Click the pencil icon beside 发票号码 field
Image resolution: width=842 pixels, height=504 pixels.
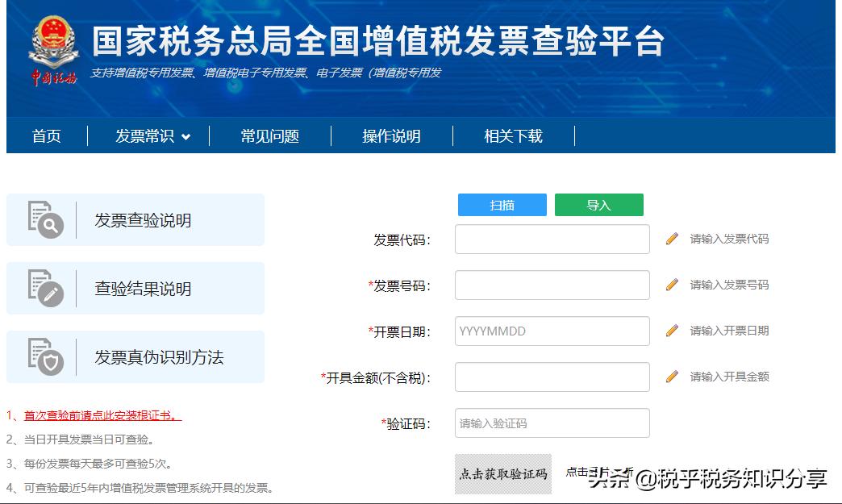[670, 285]
